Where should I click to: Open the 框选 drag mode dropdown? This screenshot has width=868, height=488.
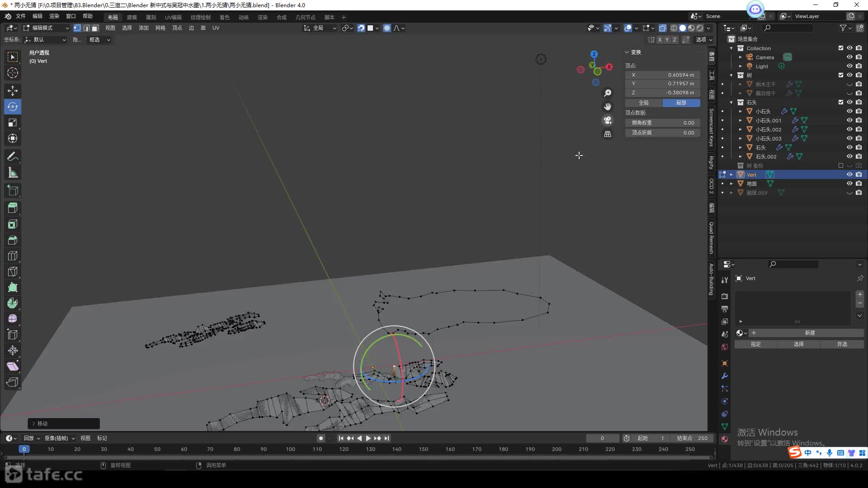99,40
